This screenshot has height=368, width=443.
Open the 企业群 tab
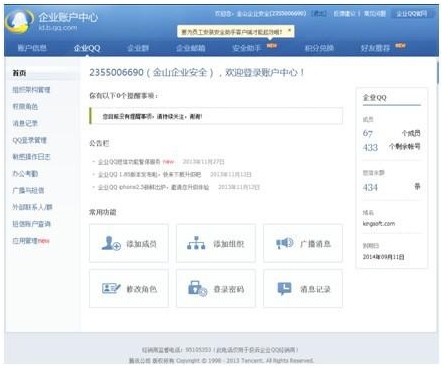coord(138,48)
